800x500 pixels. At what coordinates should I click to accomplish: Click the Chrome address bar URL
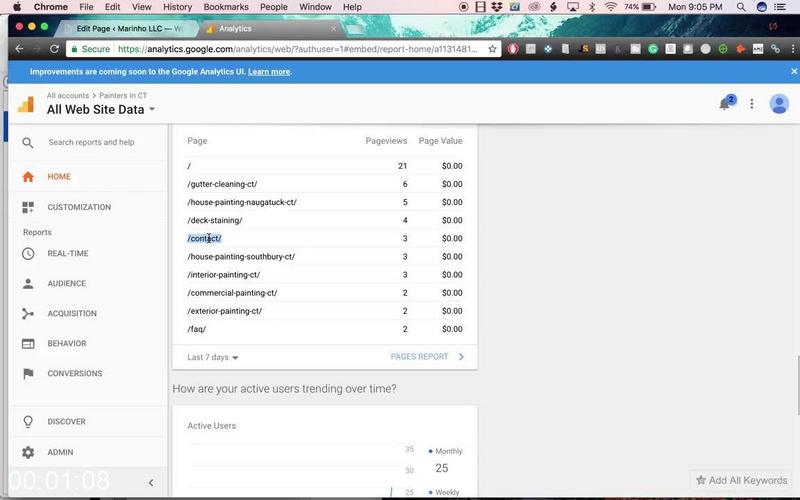(x=297, y=49)
